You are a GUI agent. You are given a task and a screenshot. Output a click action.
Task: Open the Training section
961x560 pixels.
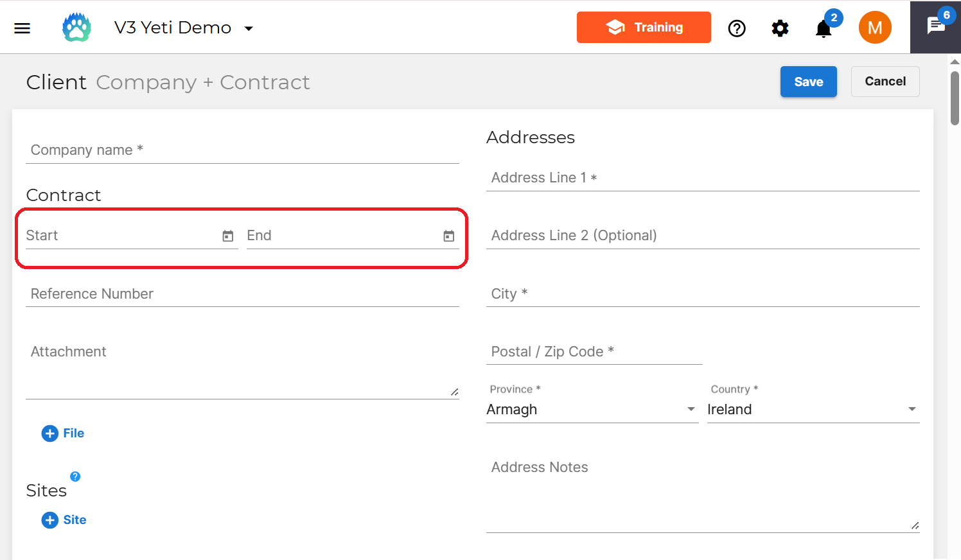(644, 27)
